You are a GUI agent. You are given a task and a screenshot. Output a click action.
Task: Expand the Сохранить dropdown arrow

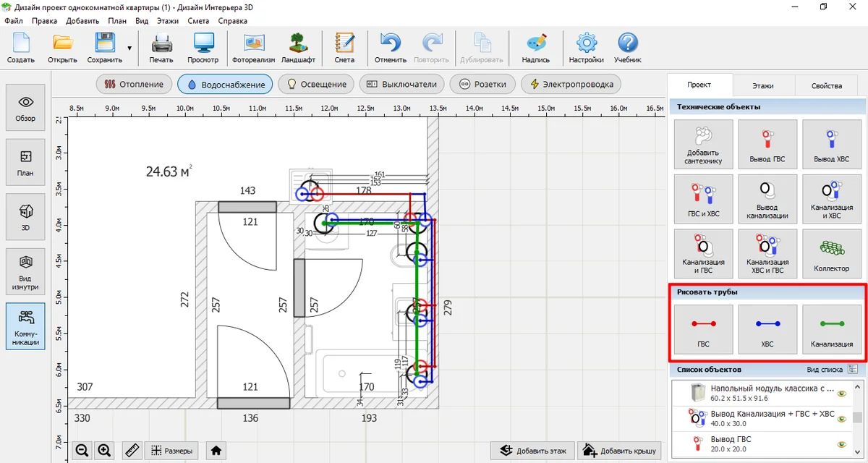point(129,48)
